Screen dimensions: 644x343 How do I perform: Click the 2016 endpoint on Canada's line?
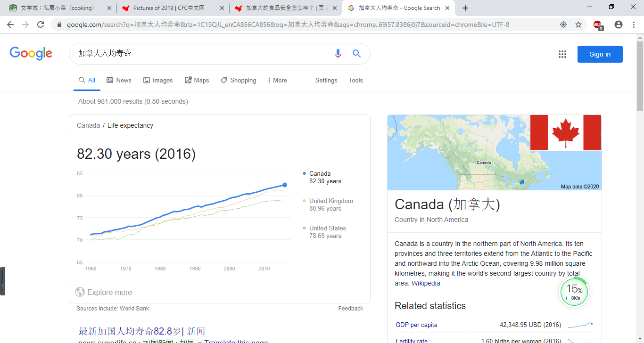285,185
